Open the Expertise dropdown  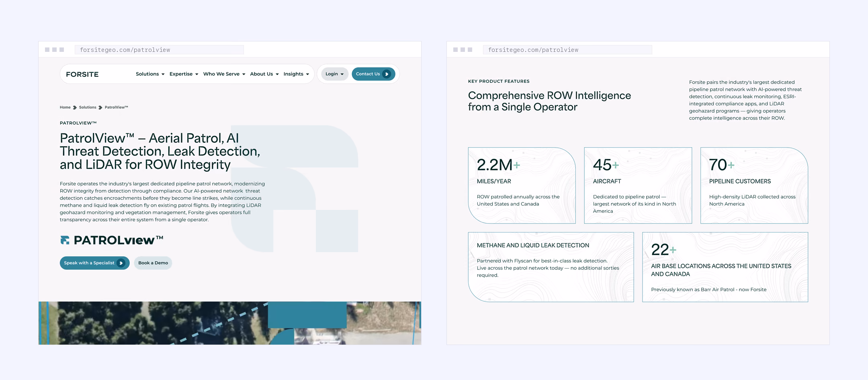click(184, 74)
